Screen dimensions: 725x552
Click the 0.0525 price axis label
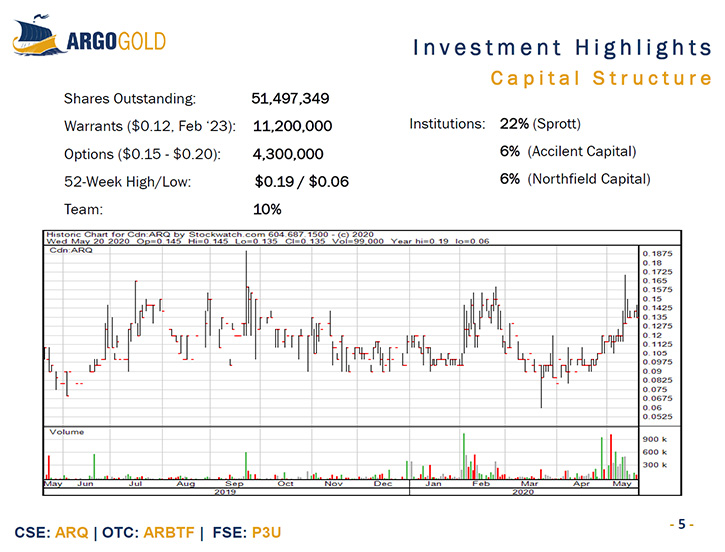click(657, 417)
